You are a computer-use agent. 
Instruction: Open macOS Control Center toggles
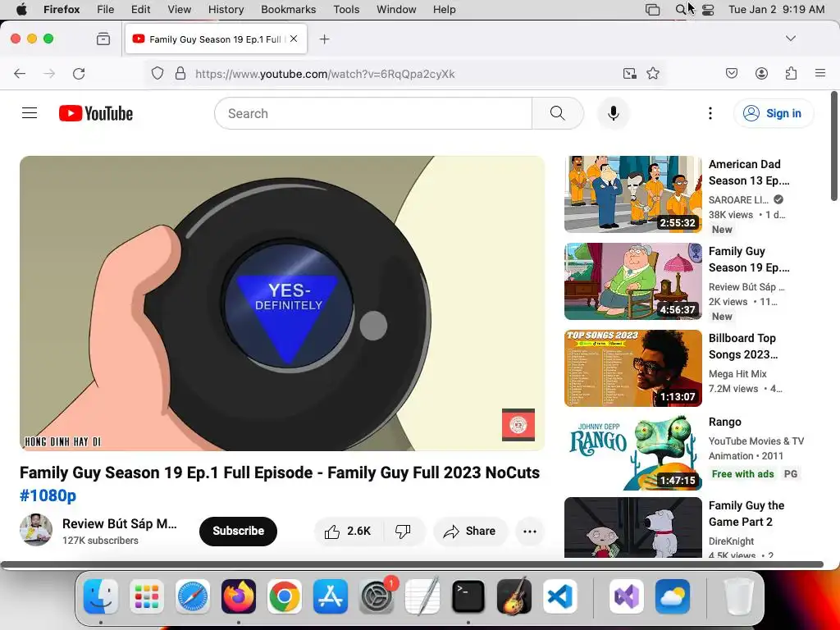click(x=708, y=10)
